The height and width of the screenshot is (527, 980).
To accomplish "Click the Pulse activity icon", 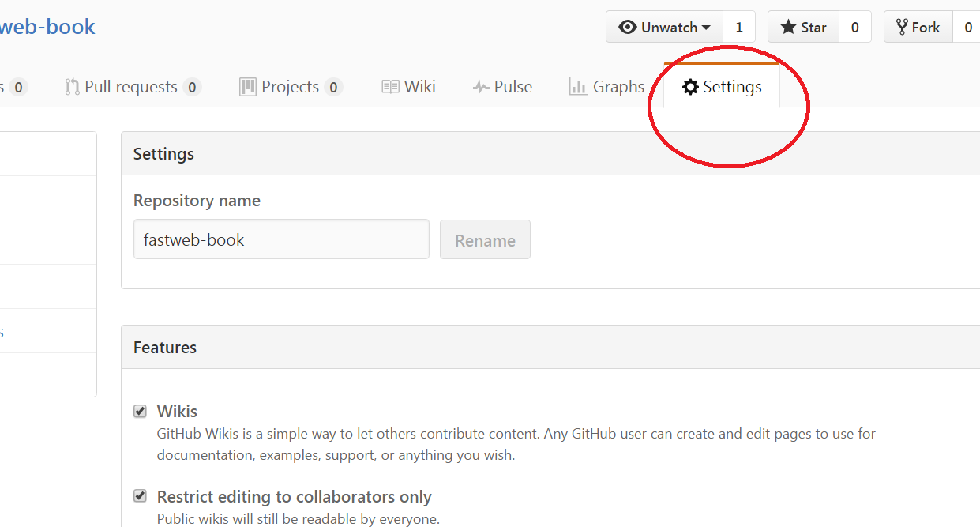I will 481,88.
